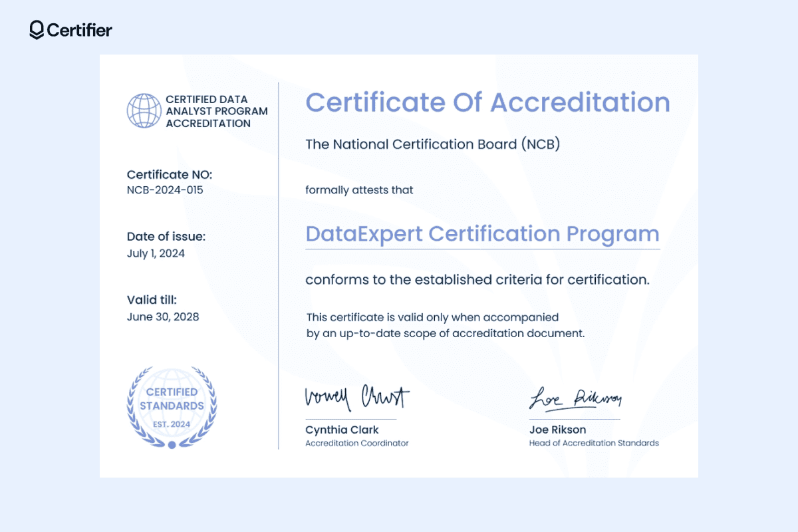Image resolution: width=798 pixels, height=532 pixels.
Task: Select the Accreditation Coordinator job title
Action: coord(357,443)
